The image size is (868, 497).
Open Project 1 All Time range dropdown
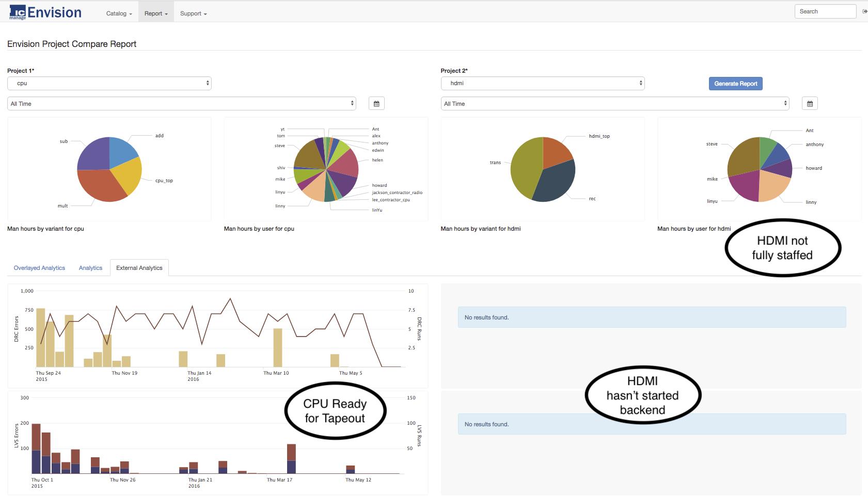(182, 103)
